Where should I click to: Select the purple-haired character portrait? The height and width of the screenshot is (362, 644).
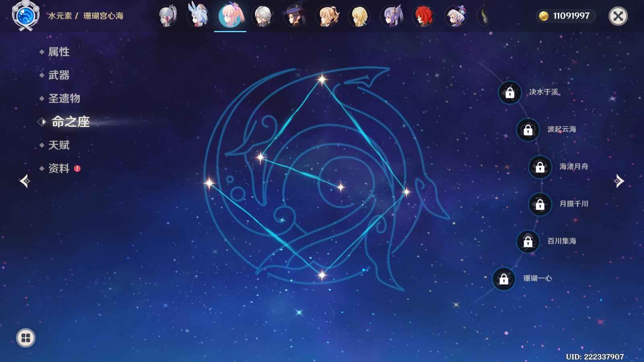391,16
